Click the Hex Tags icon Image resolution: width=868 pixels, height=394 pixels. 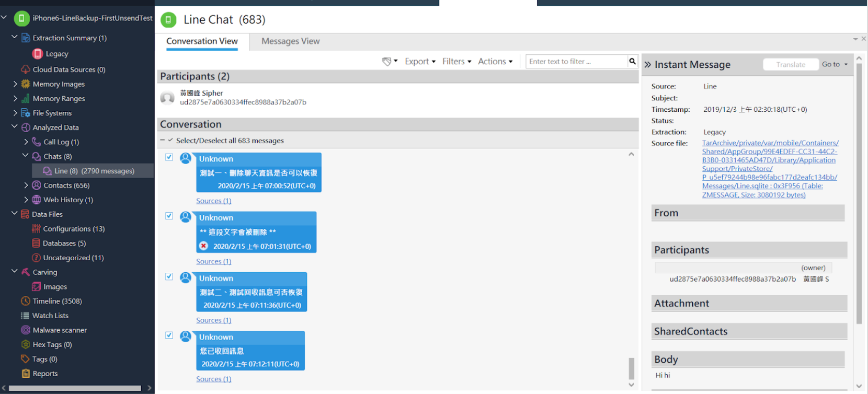[x=26, y=344]
